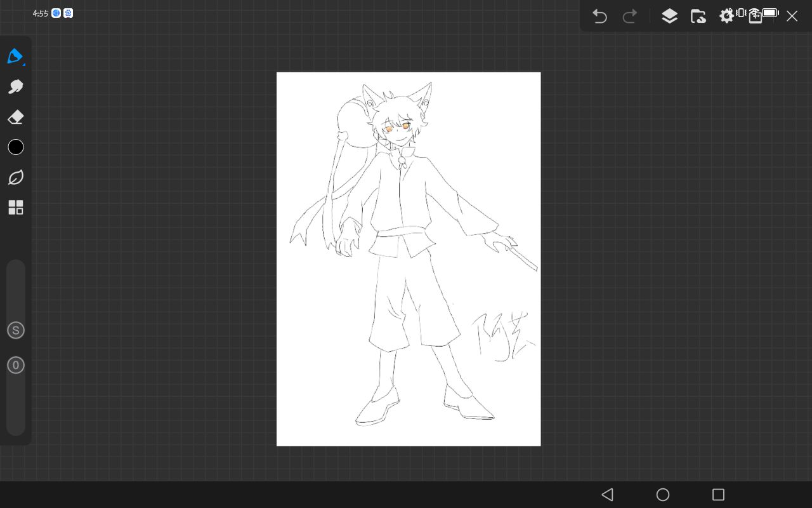Viewport: 812px width, 508px height.
Task: Click the leaf-shaped icon in sidebar
Action: coord(16,178)
